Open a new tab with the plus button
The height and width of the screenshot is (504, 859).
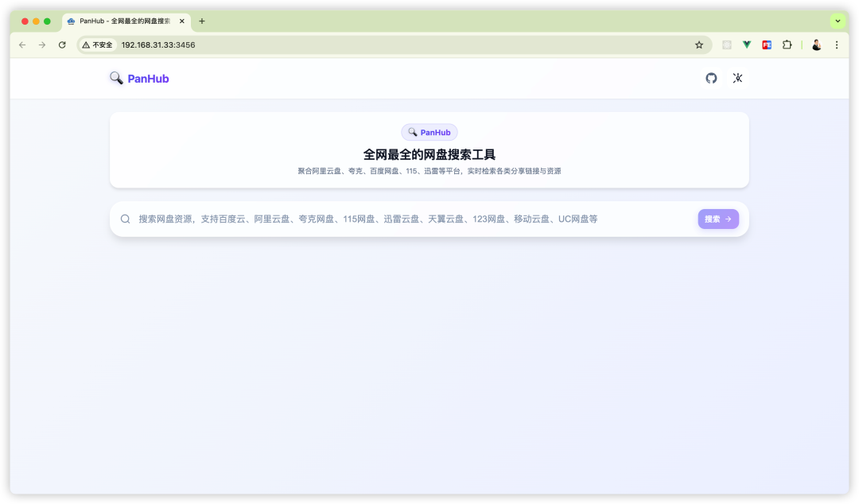click(201, 21)
